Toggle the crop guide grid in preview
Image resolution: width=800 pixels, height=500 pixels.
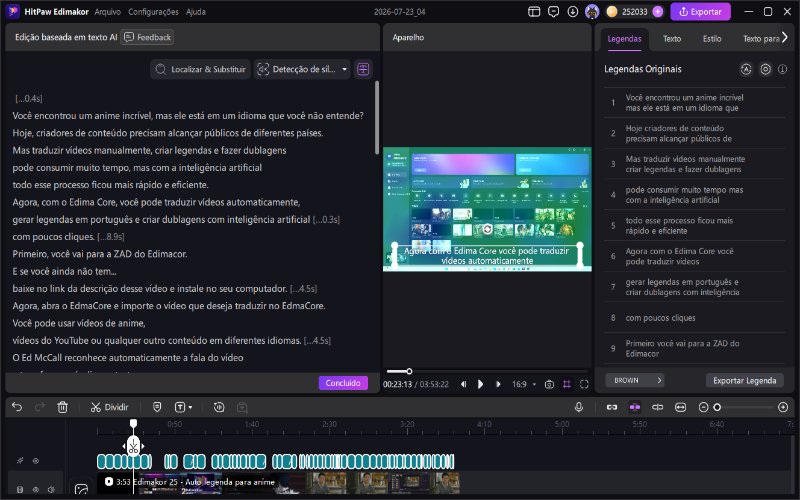tap(567, 384)
